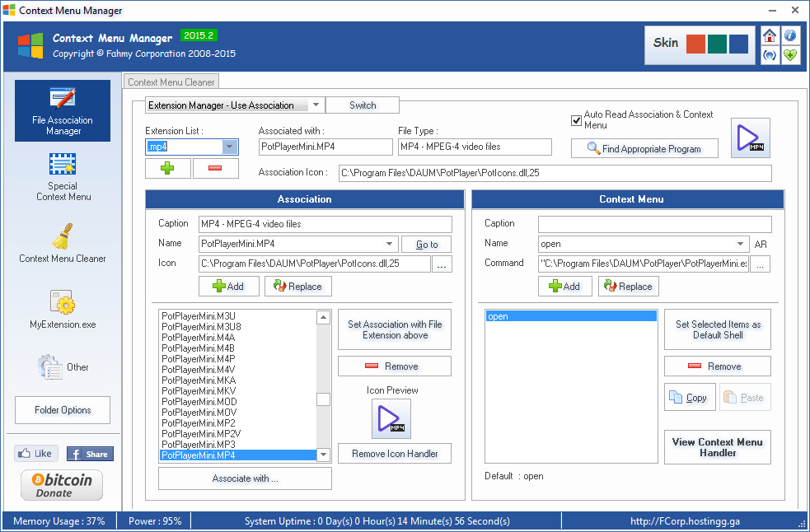Screen dimensions: 810x532
Task: Click Copy button
Action: point(690,397)
